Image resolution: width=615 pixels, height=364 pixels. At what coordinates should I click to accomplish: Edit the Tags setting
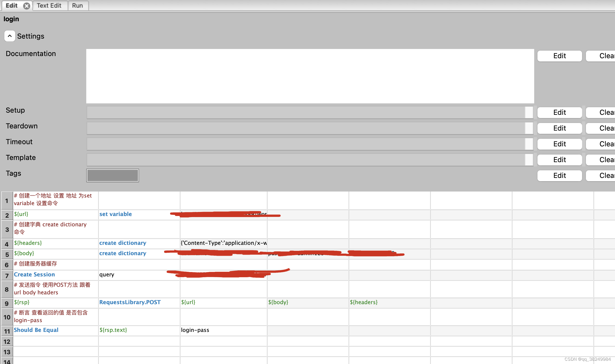pos(559,175)
